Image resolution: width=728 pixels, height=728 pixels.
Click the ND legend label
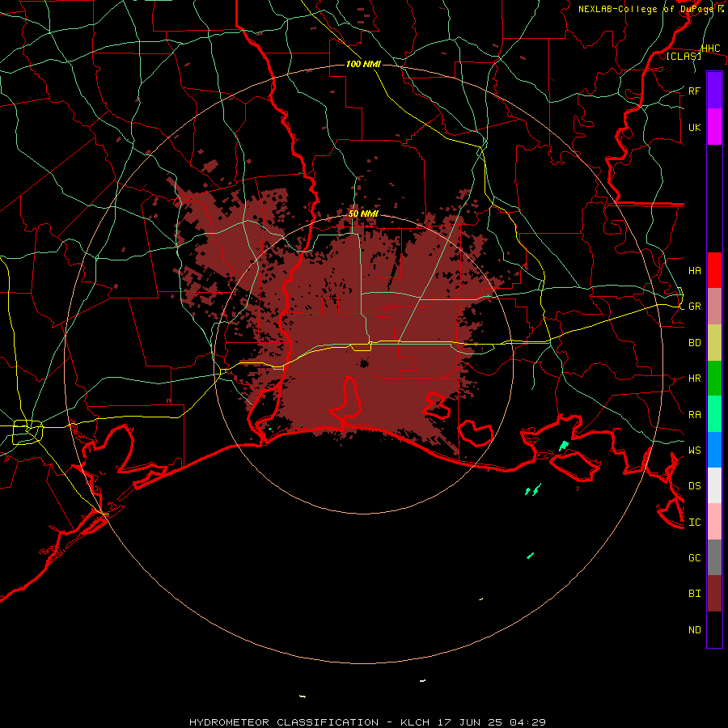(x=694, y=630)
